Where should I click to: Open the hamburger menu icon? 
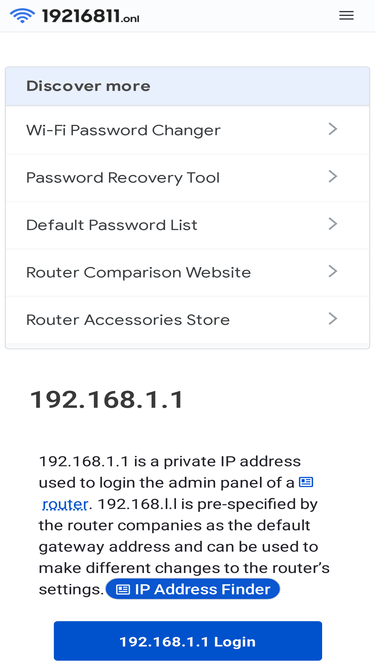346,16
